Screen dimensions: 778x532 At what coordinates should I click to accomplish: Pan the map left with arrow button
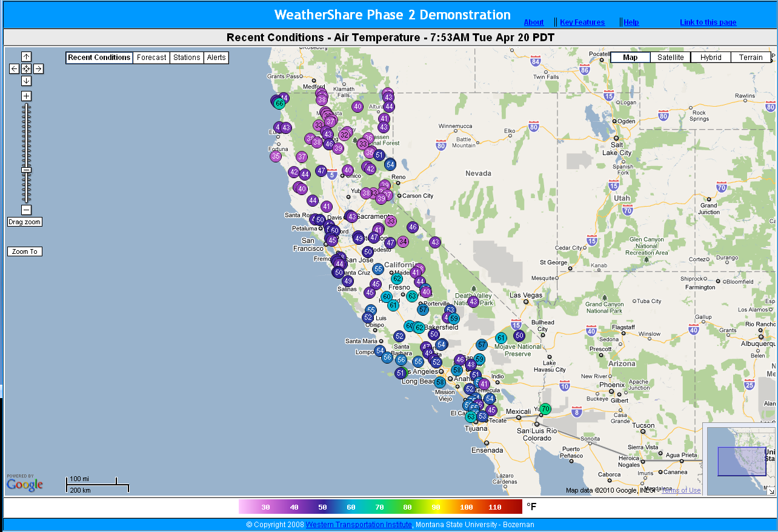[14, 68]
